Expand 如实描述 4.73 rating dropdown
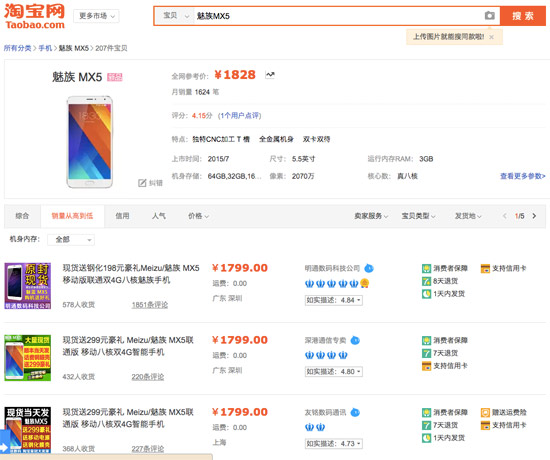Screen dimensions: 550x460 [333, 444]
